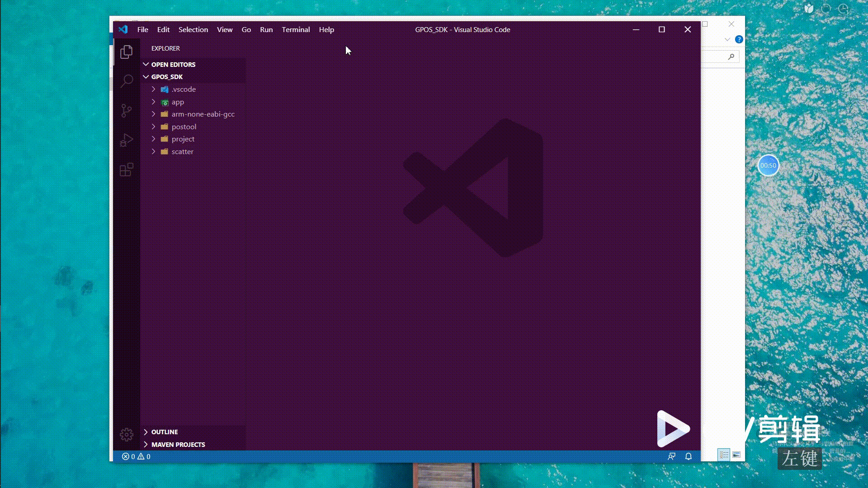Open Source Control view icon
The image size is (868, 488).
click(127, 111)
